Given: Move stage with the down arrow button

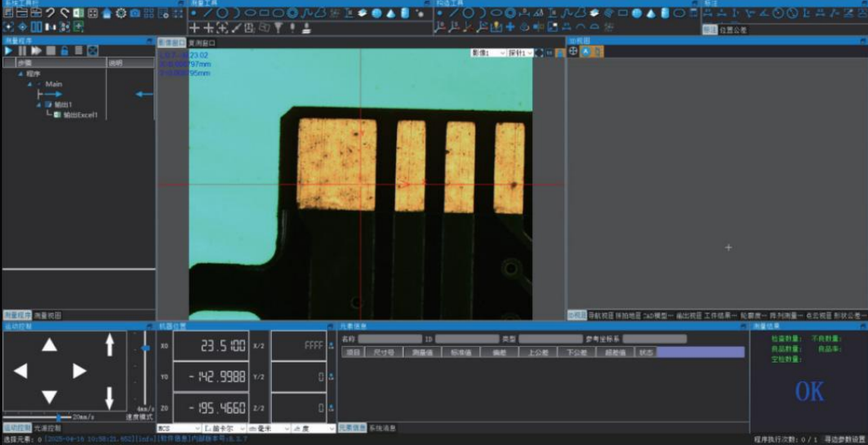Looking at the screenshot, I should (50, 397).
